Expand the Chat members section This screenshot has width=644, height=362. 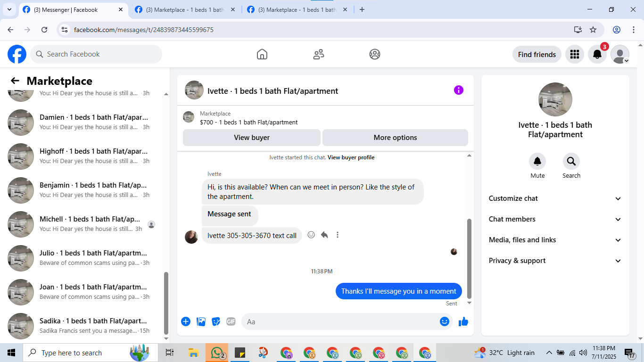point(555,219)
